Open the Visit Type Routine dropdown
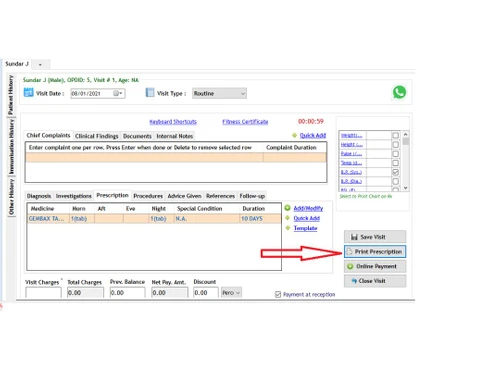The width and height of the screenshot is (500, 375). point(219,93)
